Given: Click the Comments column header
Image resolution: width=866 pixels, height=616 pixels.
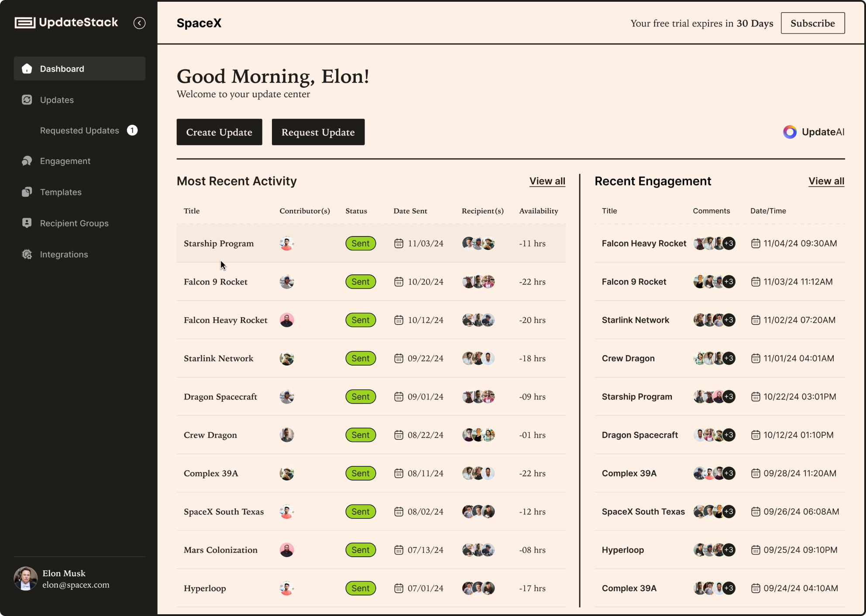Looking at the screenshot, I should tap(711, 211).
